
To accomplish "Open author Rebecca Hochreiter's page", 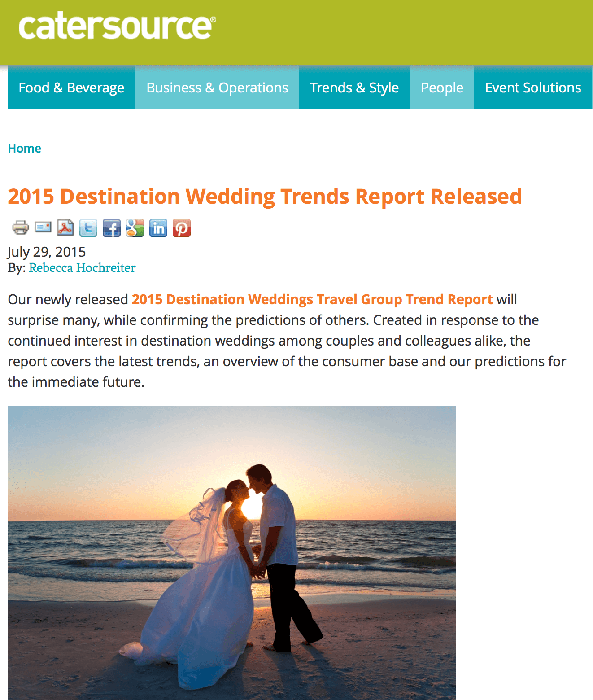I will pyautogui.click(x=82, y=268).
